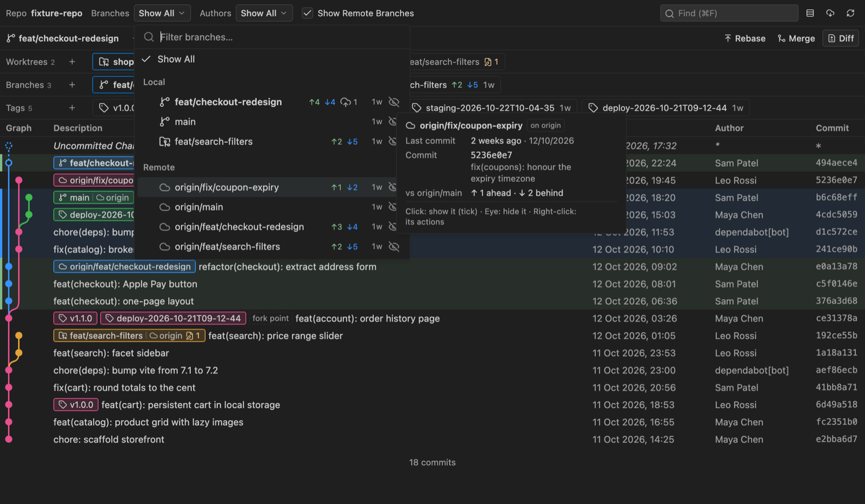Click the worktree icon of feat/search-filters in the dropdown
This screenshot has height=504, width=865.
coord(165,142)
